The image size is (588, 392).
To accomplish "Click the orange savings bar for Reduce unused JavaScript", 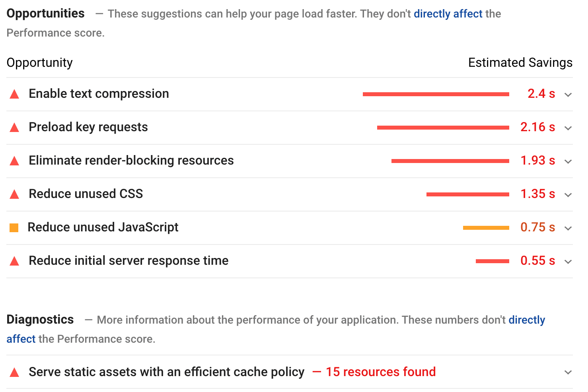I will click(486, 227).
